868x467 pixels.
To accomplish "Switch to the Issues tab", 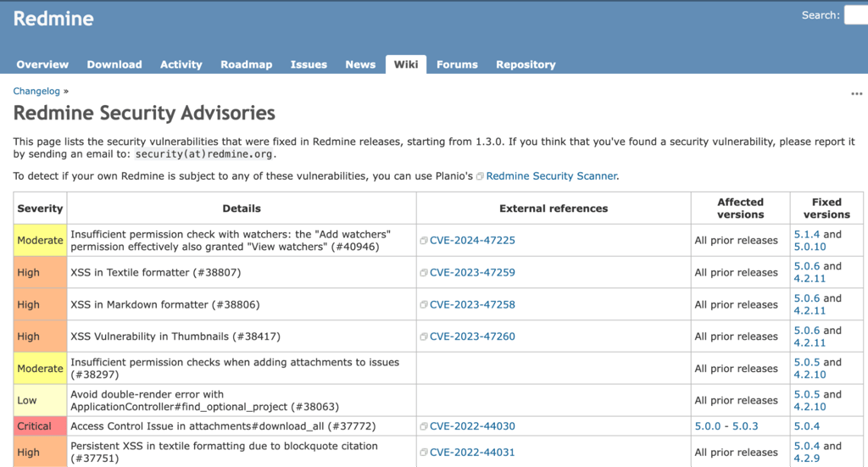I will [309, 64].
